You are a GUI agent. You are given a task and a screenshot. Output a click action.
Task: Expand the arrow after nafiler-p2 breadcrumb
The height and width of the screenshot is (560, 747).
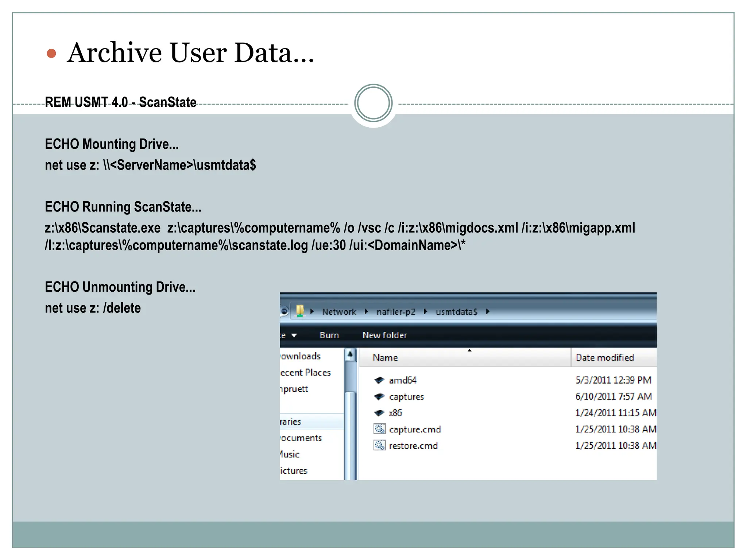click(425, 311)
